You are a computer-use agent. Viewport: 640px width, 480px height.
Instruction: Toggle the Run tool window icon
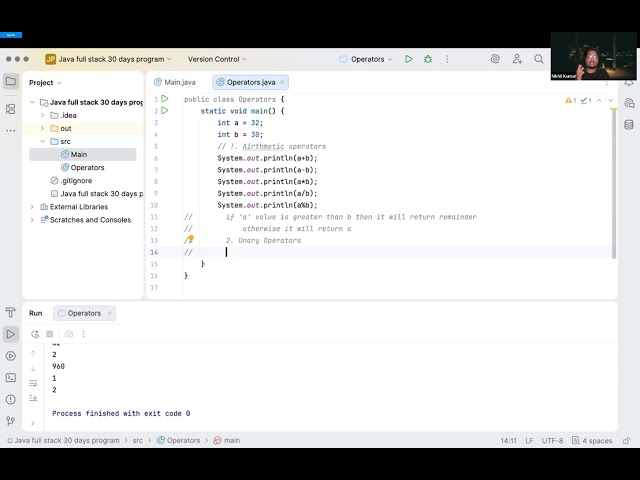[x=11, y=334]
